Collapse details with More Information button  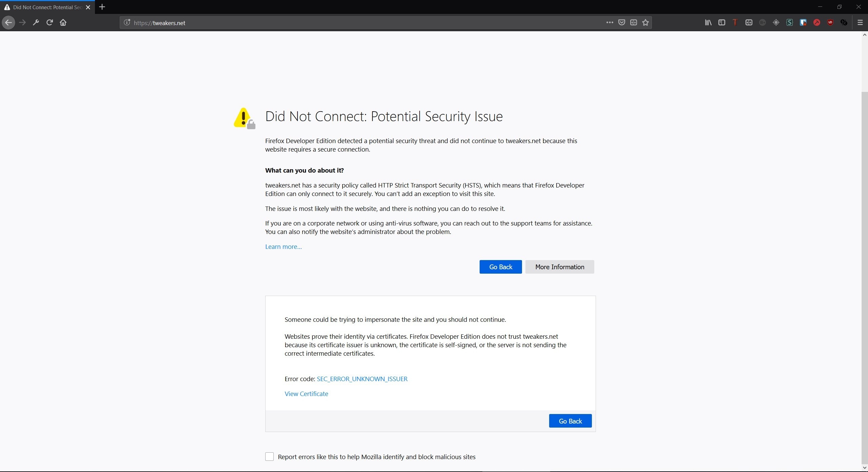559,267
